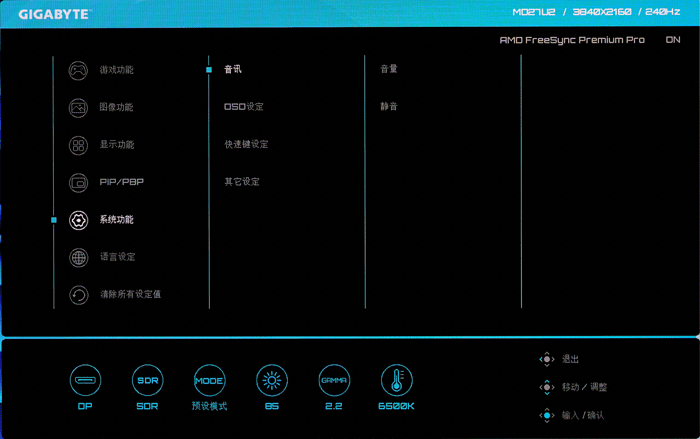Select the 清除所有设定值 menu label
Screen dimensions: 700x439
130,294
